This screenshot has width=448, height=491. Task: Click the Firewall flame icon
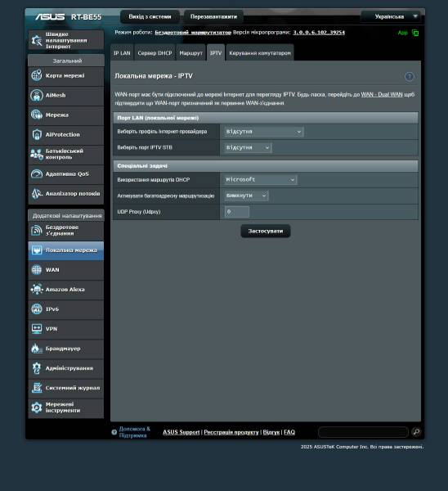(x=37, y=349)
